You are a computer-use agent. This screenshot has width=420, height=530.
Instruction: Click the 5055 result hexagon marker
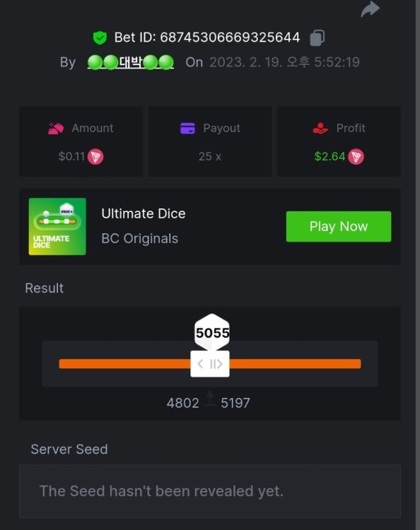point(212,332)
